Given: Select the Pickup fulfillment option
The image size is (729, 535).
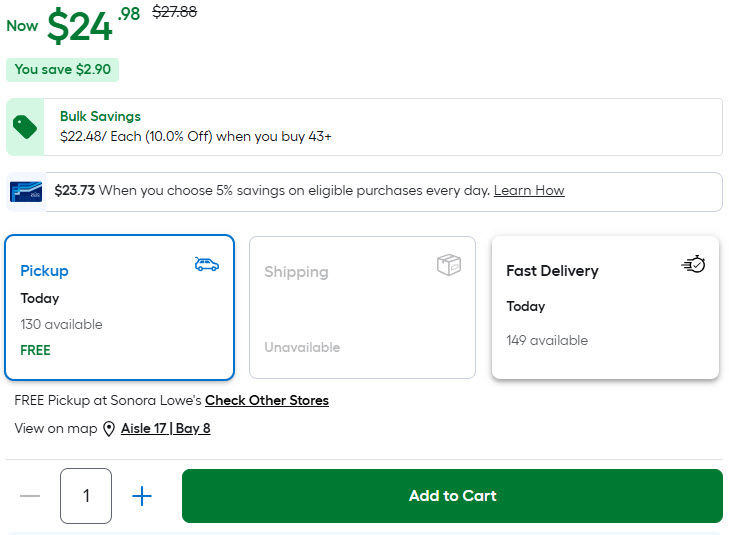Looking at the screenshot, I should coord(119,308).
